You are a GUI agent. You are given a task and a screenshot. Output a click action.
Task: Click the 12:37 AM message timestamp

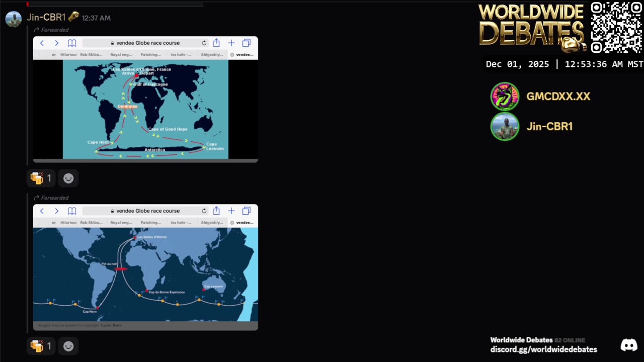pyautogui.click(x=96, y=18)
